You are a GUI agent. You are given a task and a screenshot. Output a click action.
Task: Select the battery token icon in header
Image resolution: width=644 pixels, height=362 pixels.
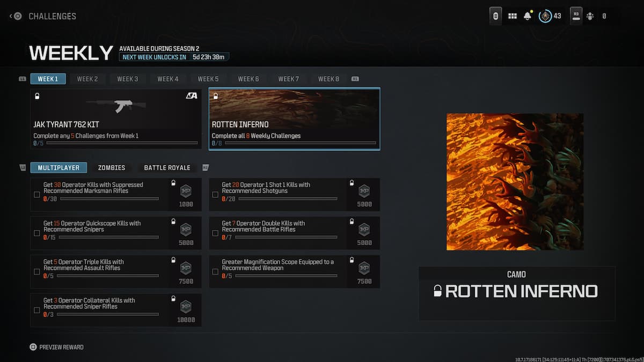[496, 16]
